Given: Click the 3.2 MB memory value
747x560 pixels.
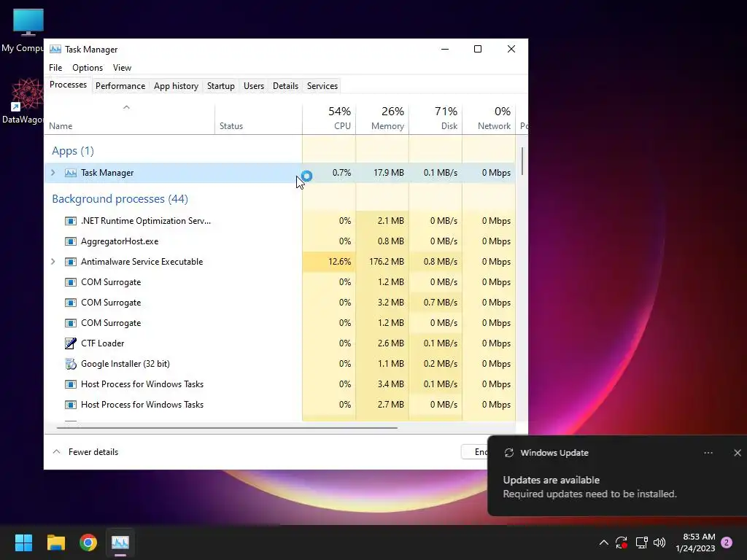Looking at the screenshot, I should 391,303.
